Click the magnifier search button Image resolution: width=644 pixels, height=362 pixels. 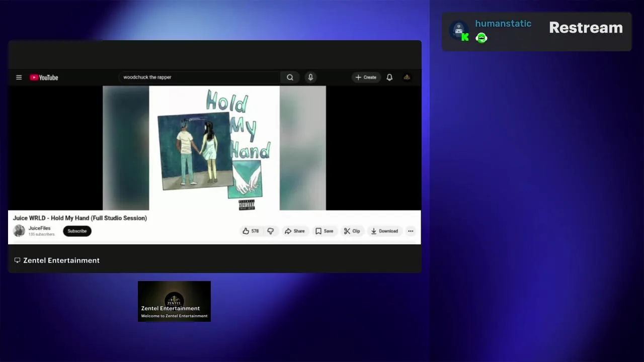click(x=290, y=77)
